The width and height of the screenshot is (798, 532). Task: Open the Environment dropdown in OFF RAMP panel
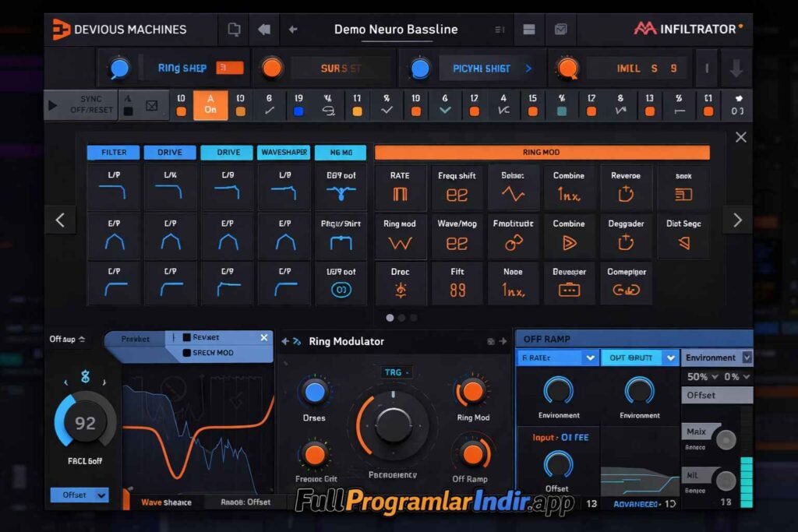[717, 358]
